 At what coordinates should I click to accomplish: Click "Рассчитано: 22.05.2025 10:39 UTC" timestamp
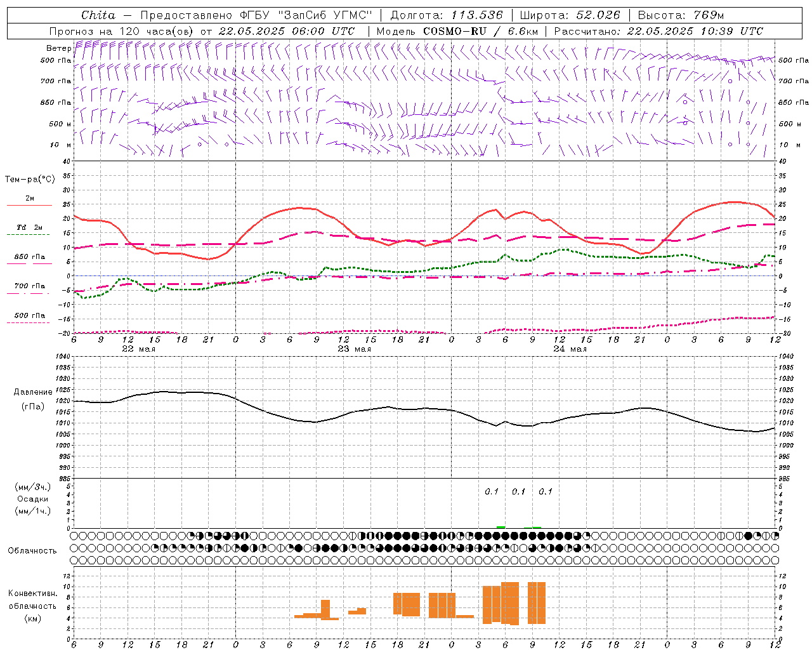[x=658, y=31]
